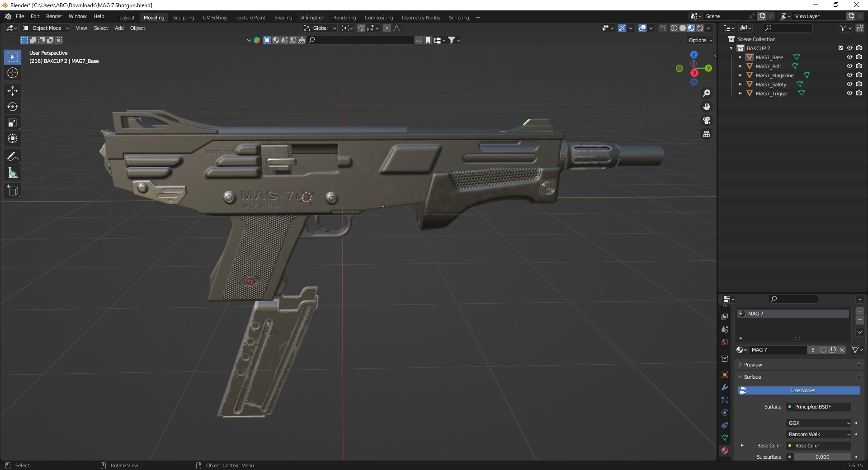Hide MAG7_Bolt in viewport
This screenshot has height=470, width=868.
click(x=849, y=66)
